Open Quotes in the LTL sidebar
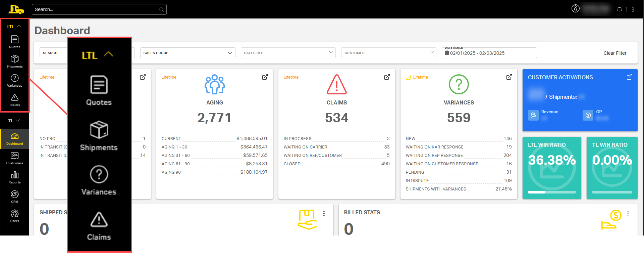This screenshot has width=644, height=257. [x=14, y=42]
